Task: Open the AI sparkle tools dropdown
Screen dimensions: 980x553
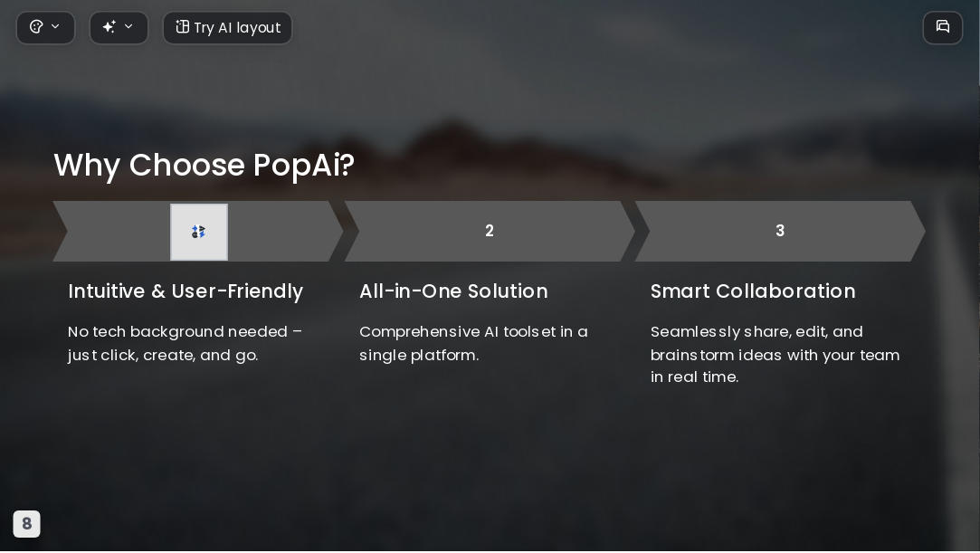Action: pos(119,27)
